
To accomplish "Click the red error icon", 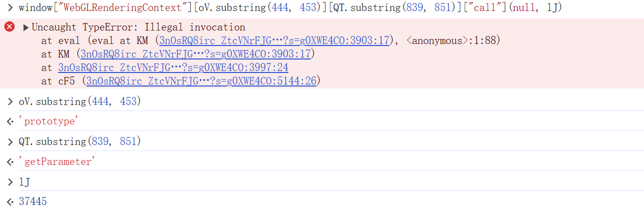I will point(9,27).
